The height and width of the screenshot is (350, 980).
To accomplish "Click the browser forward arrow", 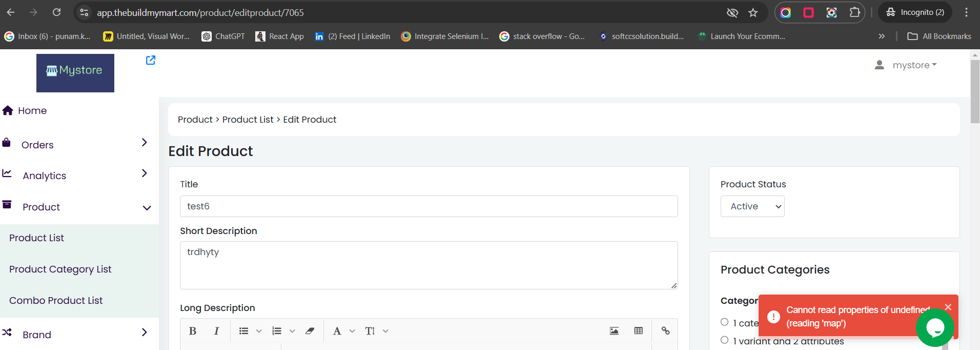I will click(33, 12).
